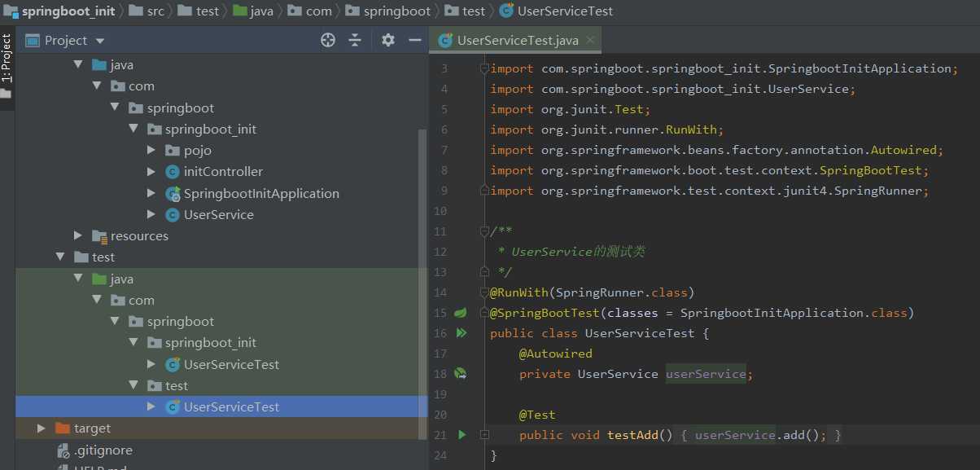The image size is (980, 470).
Task: Click the @Autowired annotation on line 17
Action: coord(556,354)
